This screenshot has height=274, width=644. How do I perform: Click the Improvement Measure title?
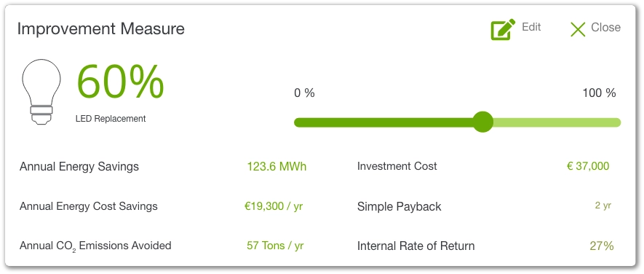click(101, 29)
